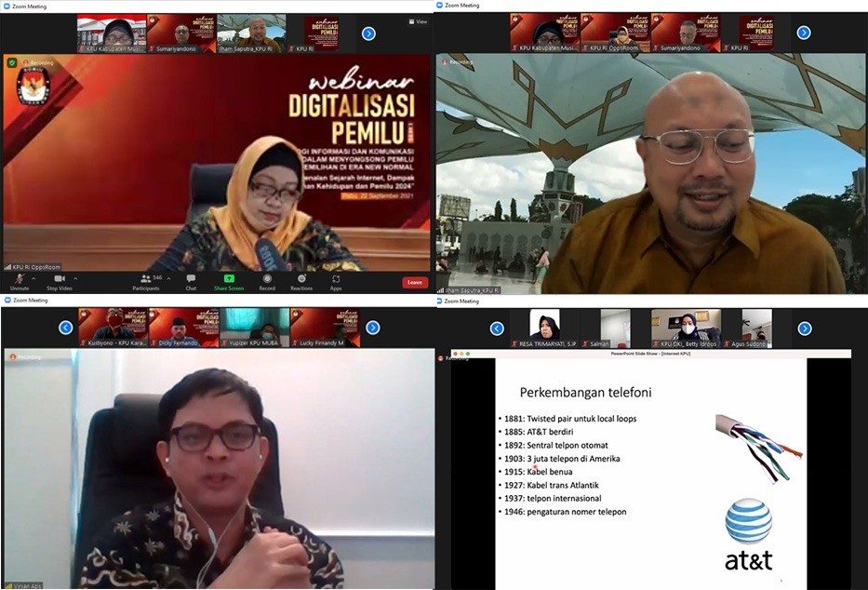Toggle the Stop Video camera button
Screen dimensions: 868x590
coord(59,279)
